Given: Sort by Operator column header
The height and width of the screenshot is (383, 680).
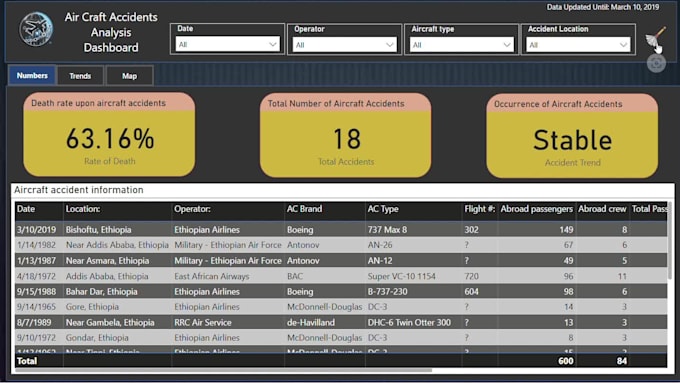Looking at the screenshot, I should [192, 209].
